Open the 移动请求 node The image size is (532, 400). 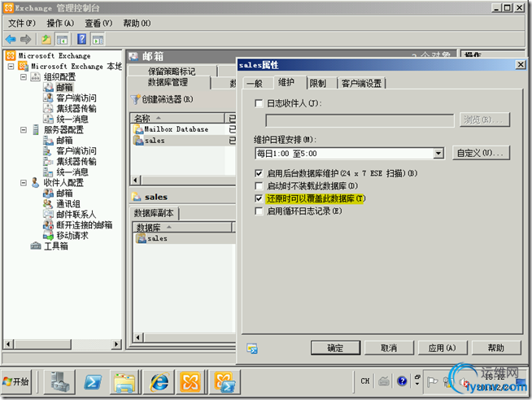point(72,235)
